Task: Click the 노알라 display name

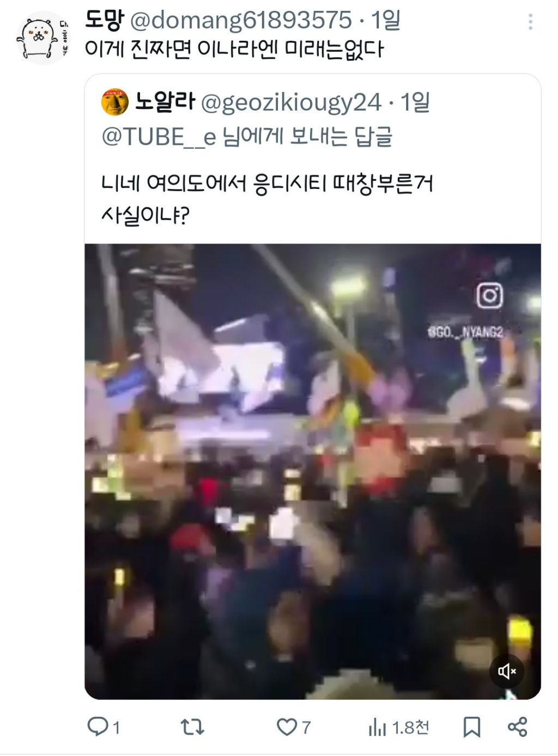Action: 164,102
